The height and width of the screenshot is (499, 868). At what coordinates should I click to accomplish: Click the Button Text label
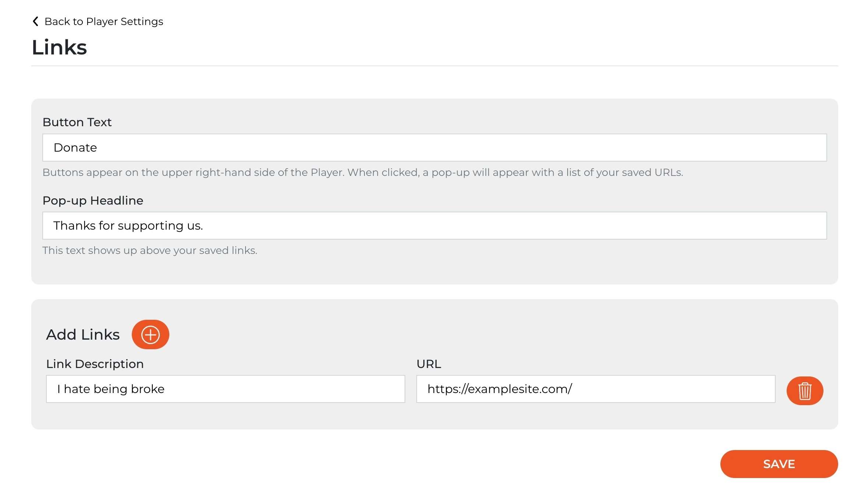click(77, 122)
